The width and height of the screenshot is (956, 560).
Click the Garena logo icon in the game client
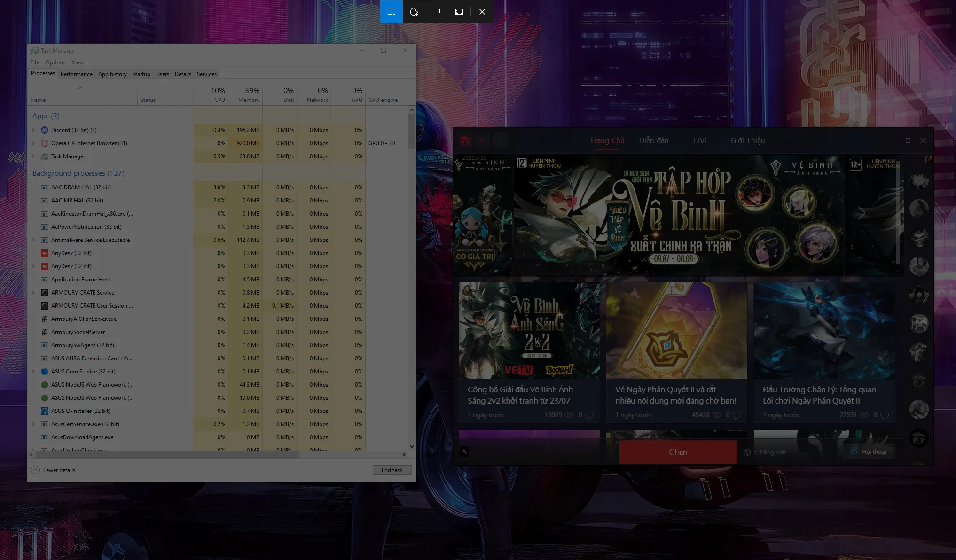point(465,140)
